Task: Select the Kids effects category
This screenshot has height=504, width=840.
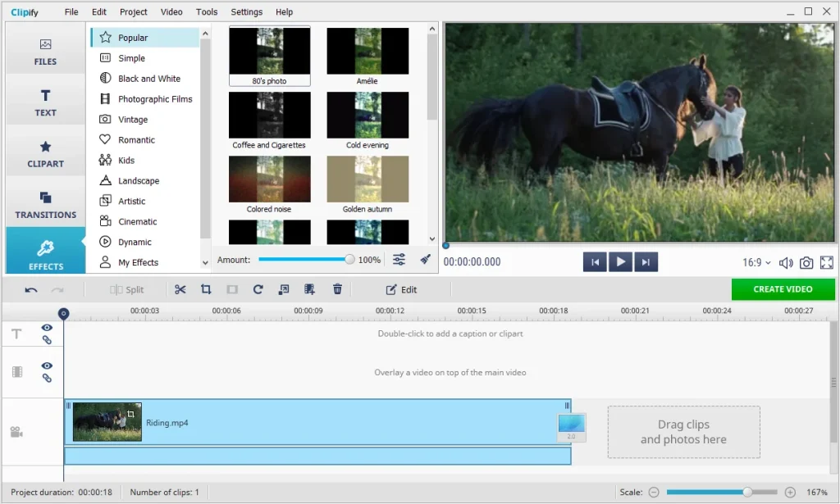Action: 145,160
